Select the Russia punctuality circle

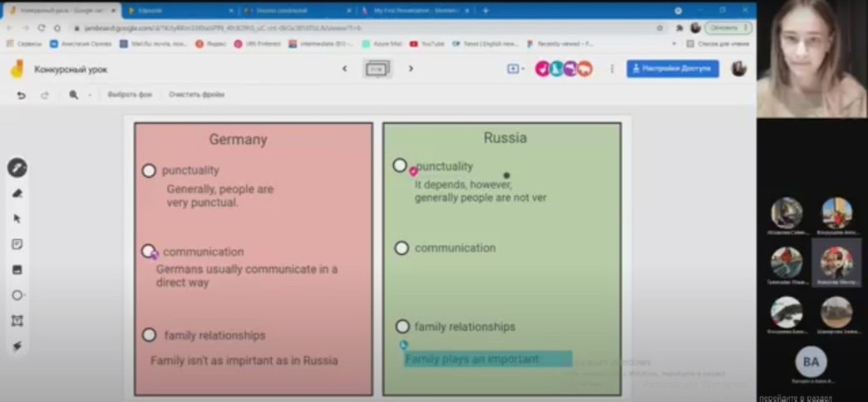click(x=399, y=165)
